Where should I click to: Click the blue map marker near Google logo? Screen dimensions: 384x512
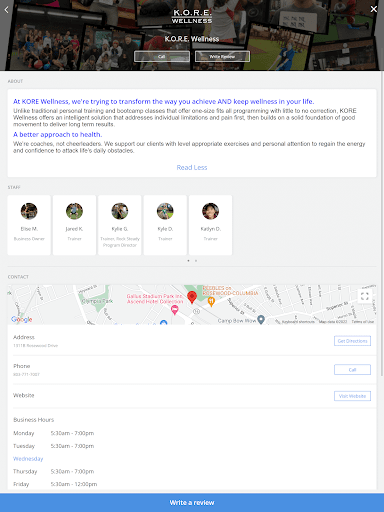point(163,322)
